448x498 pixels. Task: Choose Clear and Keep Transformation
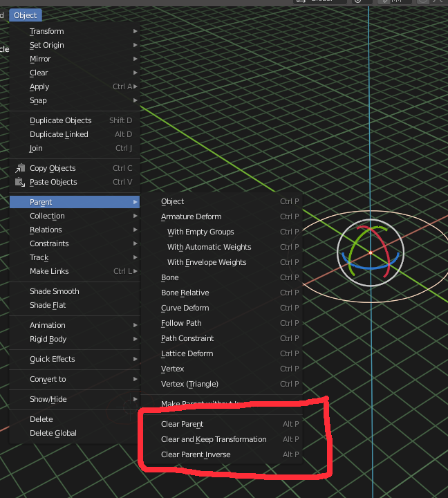(x=222, y=439)
